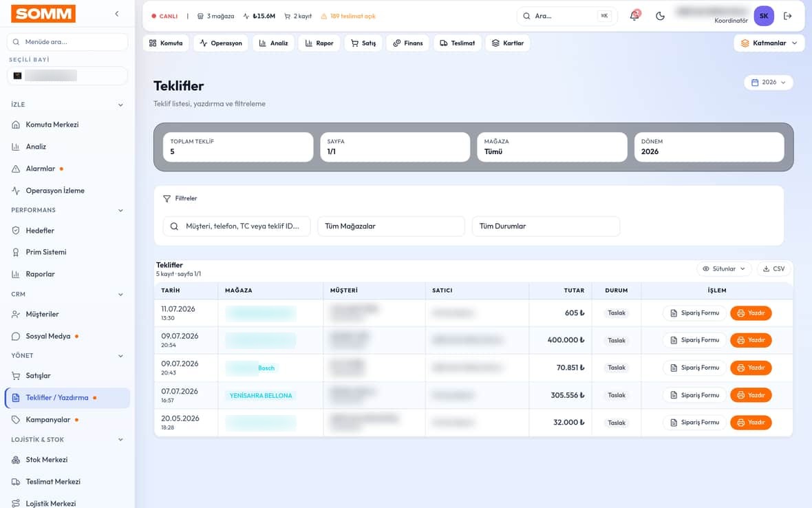The image size is (812, 508).
Task: Open Sosyal Medya in the sidebar
Action: click(48, 336)
